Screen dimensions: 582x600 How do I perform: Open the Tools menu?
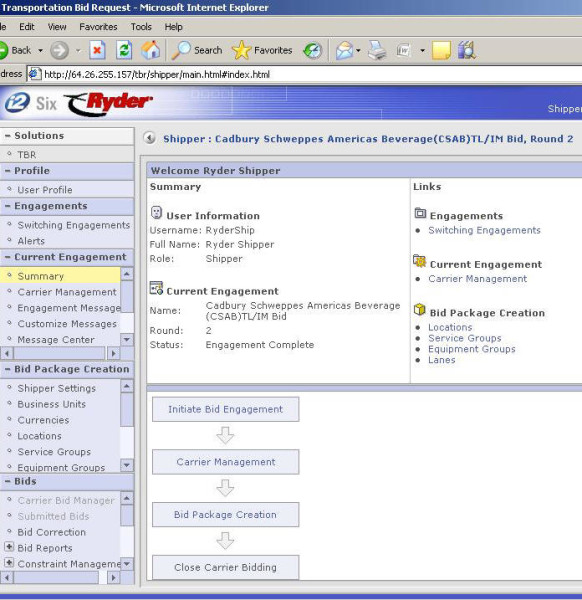[x=141, y=27]
